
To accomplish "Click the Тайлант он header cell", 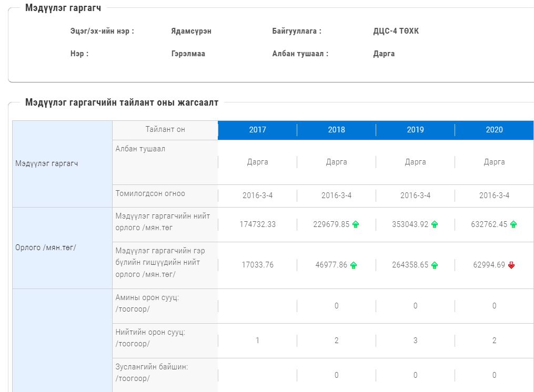I will (165, 130).
